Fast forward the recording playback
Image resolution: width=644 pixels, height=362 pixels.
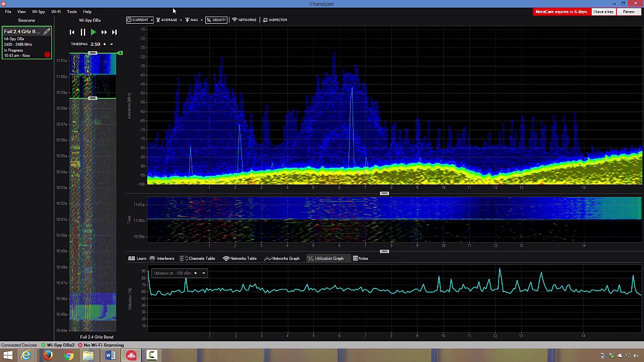(x=104, y=32)
